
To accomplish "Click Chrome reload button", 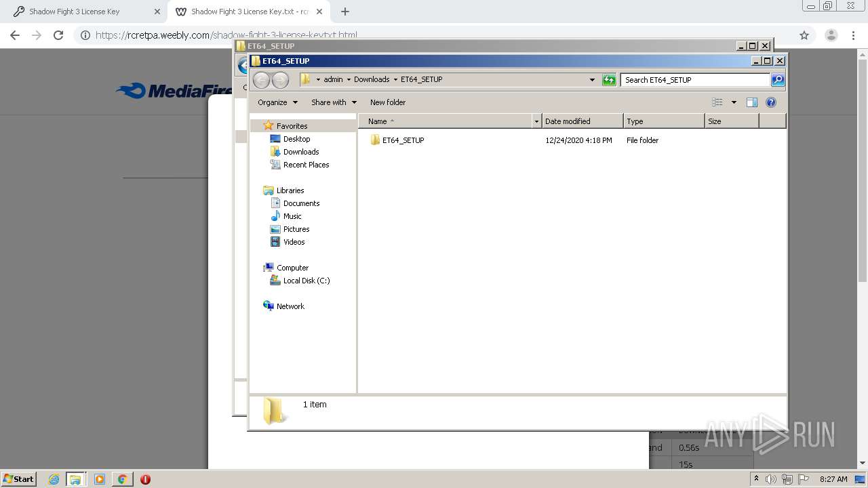I will (x=58, y=35).
